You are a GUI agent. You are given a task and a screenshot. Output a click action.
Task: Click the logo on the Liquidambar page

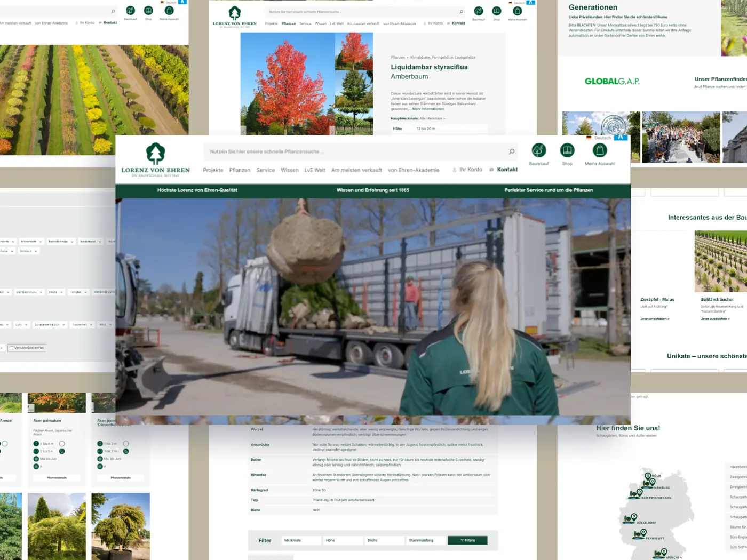(x=235, y=17)
